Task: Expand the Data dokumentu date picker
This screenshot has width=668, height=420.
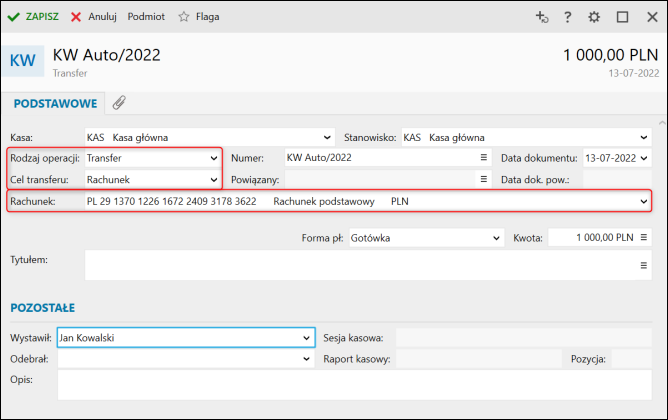Action: [x=644, y=158]
